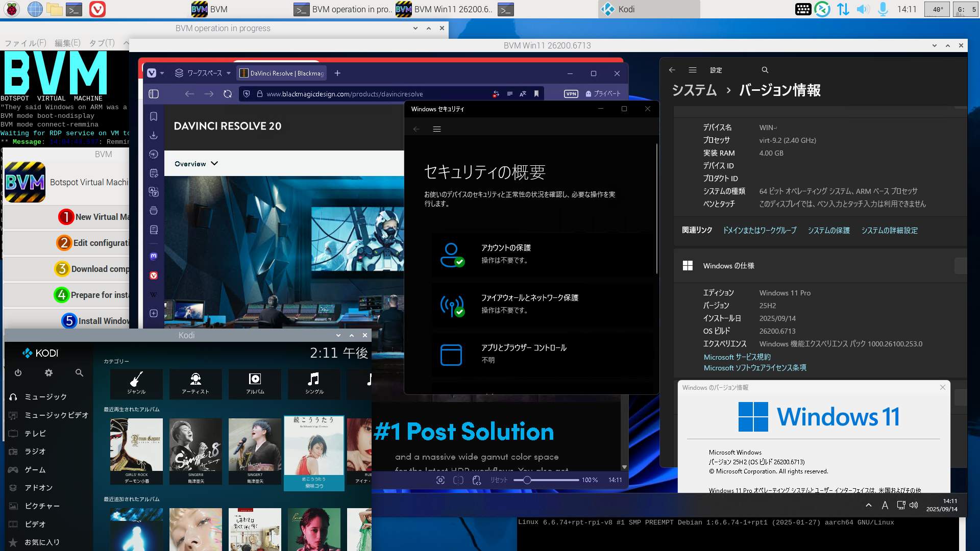The height and width of the screenshot is (551, 980).
Task: Click translate page icon in address bar
Action: click(x=523, y=94)
